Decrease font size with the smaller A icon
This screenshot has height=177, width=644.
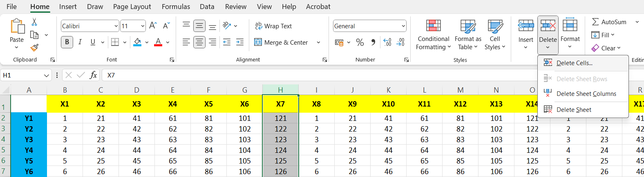166,26
